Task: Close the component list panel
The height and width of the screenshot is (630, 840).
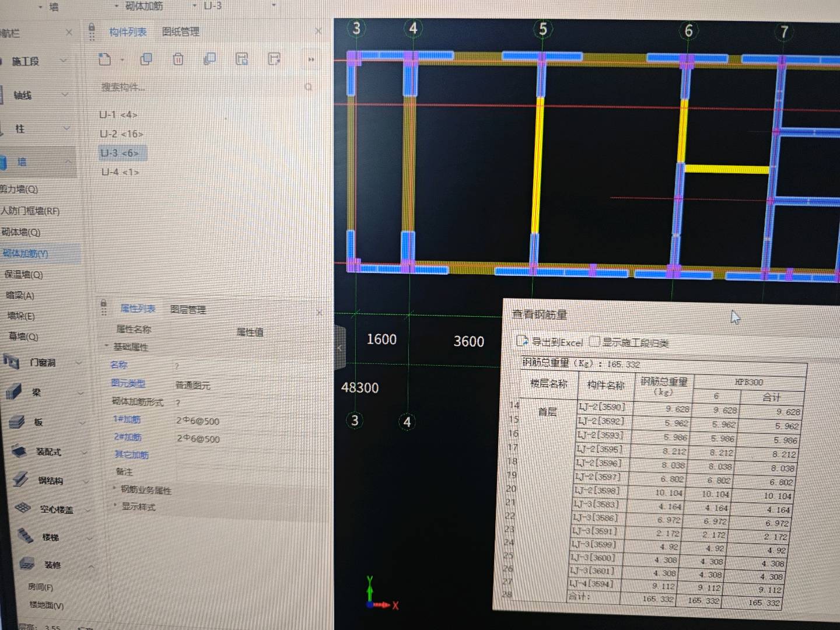Action: tap(318, 31)
